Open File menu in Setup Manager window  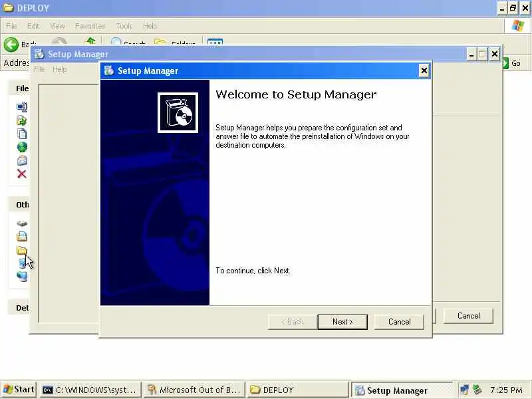(x=39, y=69)
